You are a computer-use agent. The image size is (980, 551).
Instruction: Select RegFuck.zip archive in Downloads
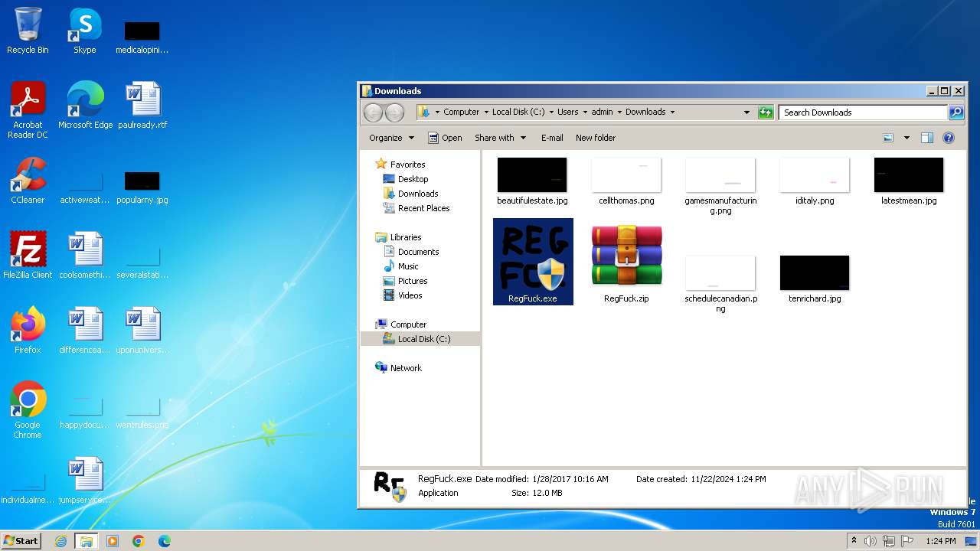pos(626,263)
